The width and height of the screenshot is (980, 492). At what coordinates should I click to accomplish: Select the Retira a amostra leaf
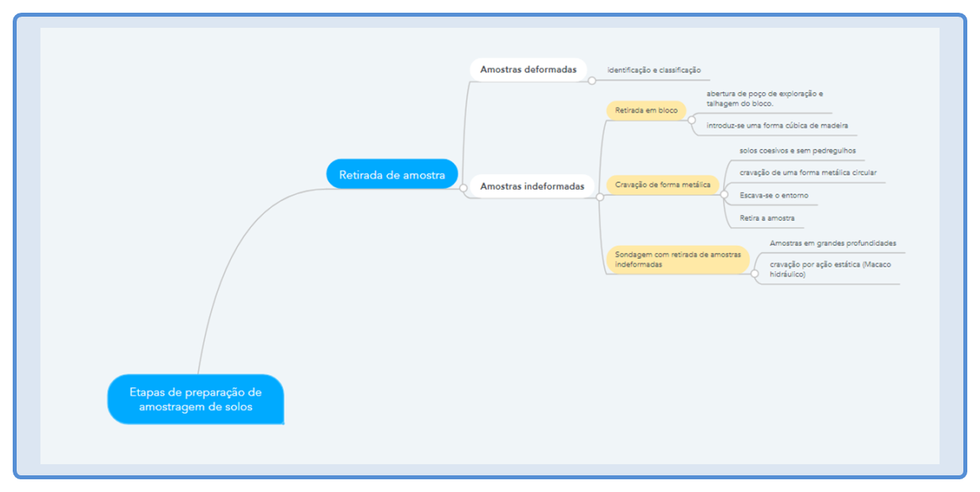pos(767,217)
